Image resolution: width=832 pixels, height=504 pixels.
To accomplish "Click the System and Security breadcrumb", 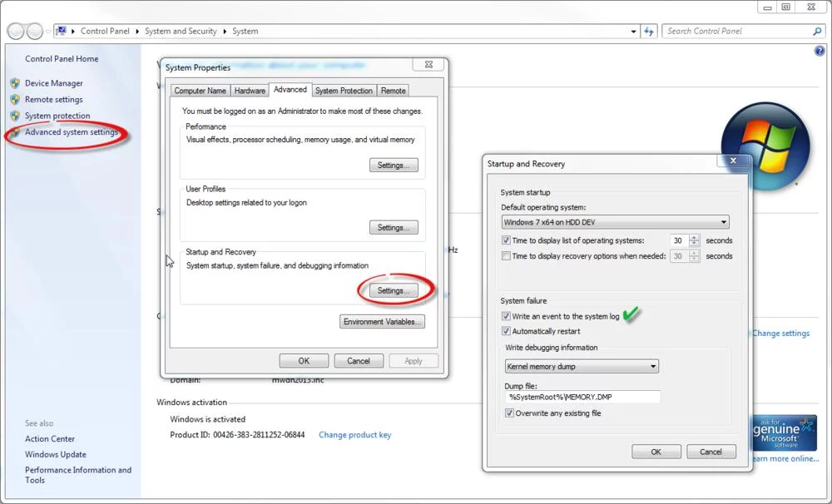I will click(x=181, y=32).
